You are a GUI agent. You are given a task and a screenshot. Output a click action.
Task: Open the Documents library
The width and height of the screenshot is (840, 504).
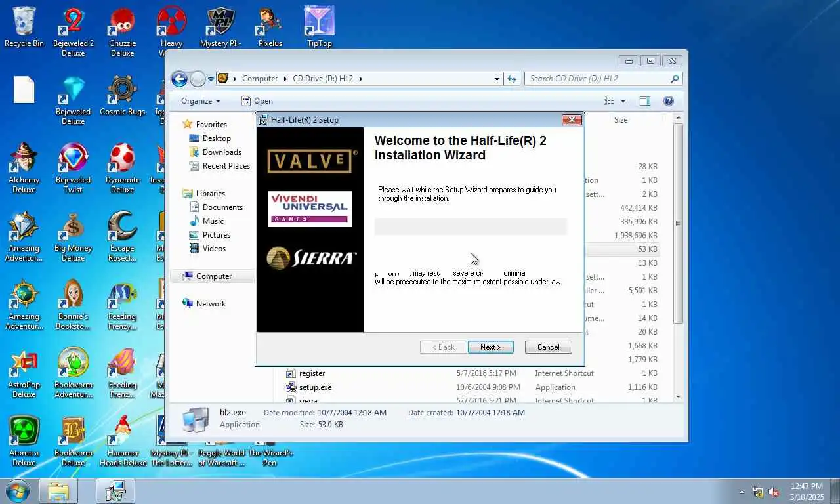tap(222, 207)
